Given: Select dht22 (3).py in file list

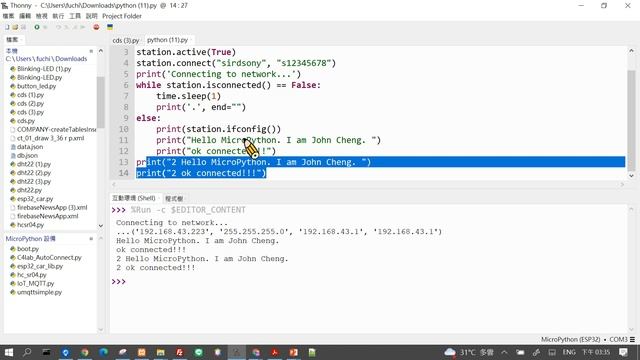Looking at the screenshot, I should (x=34, y=181).
